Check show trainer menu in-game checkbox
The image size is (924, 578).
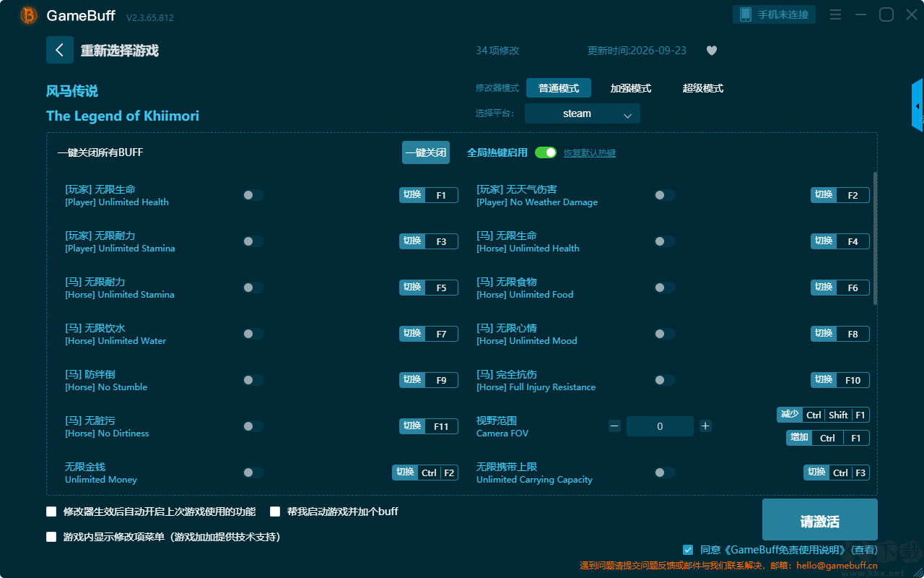(51, 537)
